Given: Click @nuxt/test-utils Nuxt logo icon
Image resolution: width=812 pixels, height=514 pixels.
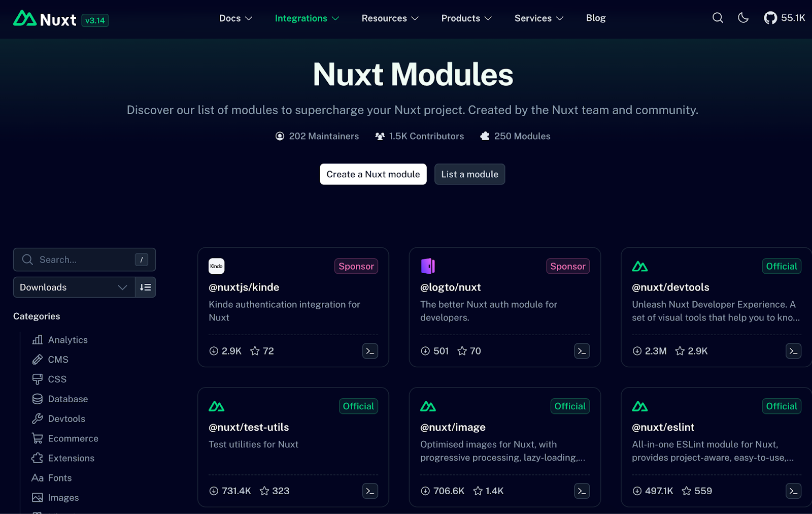Looking at the screenshot, I should (x=217, y=406).
